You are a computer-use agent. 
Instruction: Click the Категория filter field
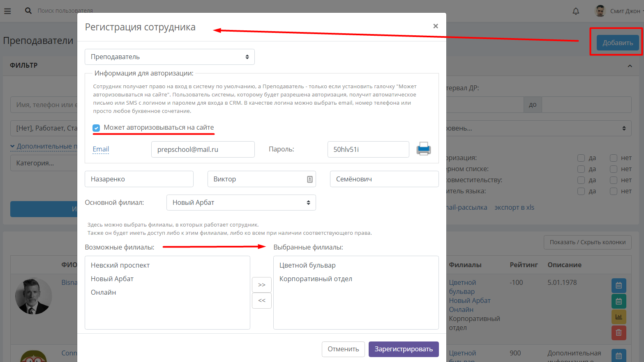pos(44,163)
